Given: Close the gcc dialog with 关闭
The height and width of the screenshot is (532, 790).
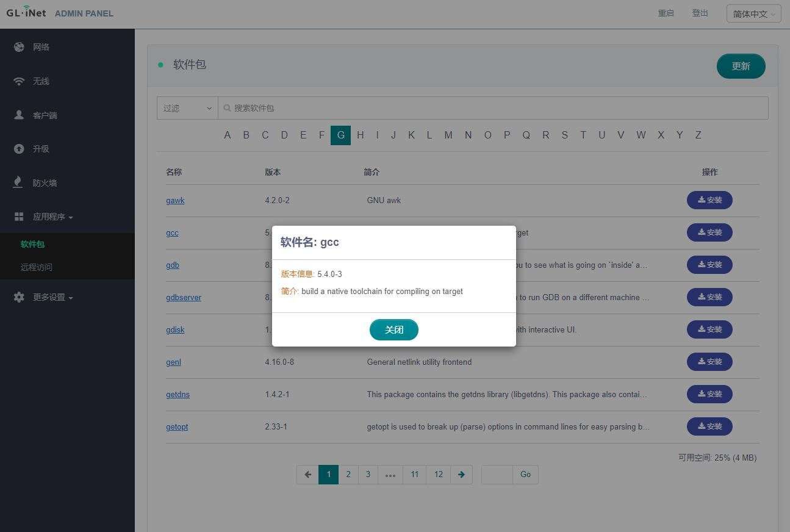Looking at the screenshot, I should [x=393, y=330].
